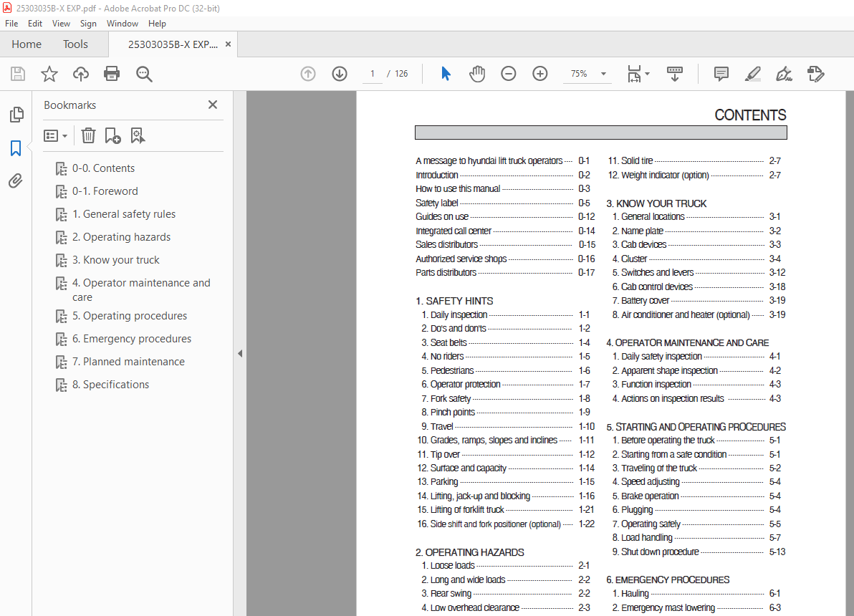This screenshot has height=616, width=854.
Task: Select 5. Operating procedures bookmark
Action: (130, 316)
